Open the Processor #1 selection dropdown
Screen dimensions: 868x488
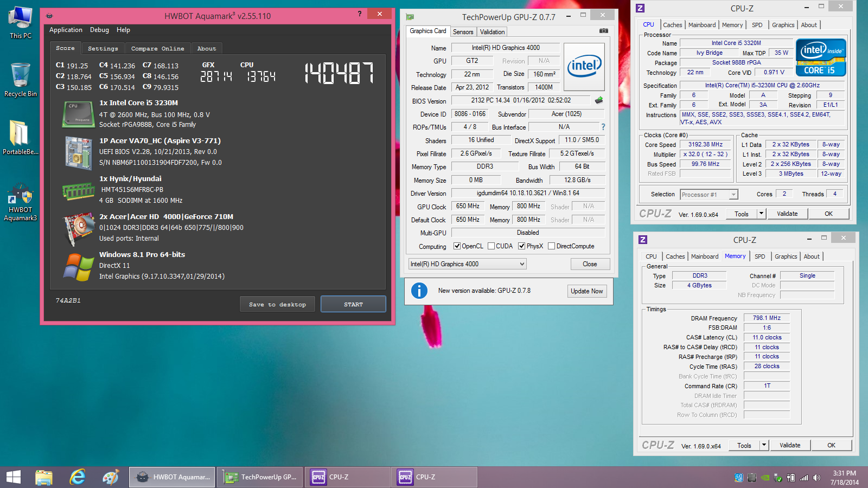pos(709,195)
